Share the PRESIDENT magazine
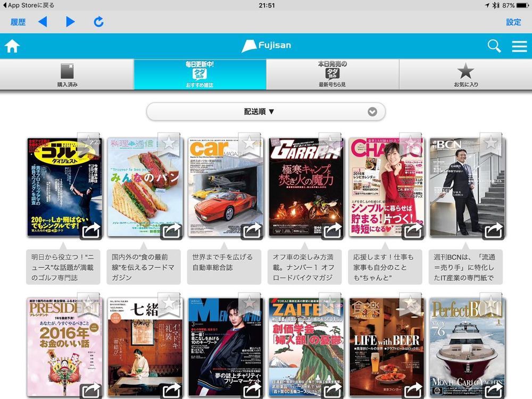Viewport: 532px width, 399px height. [91, 390]
